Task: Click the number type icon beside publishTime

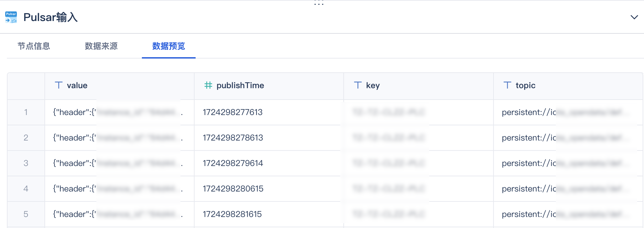Action: coord(208,85)
